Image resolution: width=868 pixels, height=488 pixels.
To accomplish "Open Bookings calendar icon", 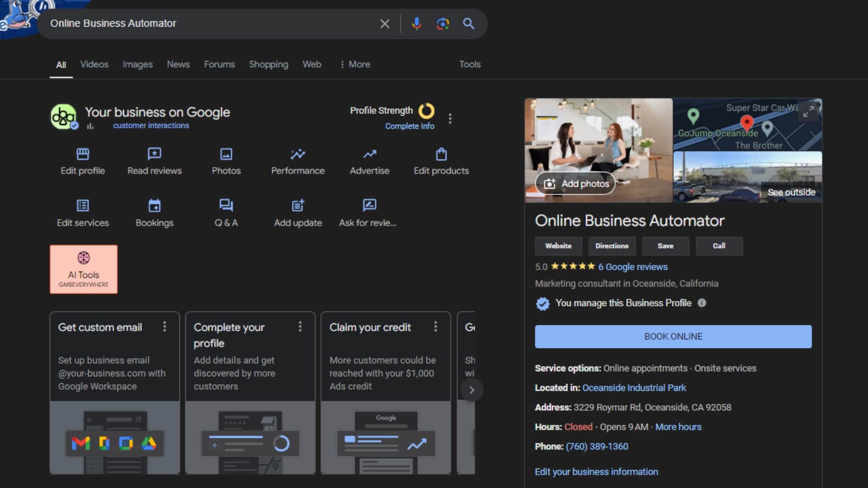I will click(155, 206).
